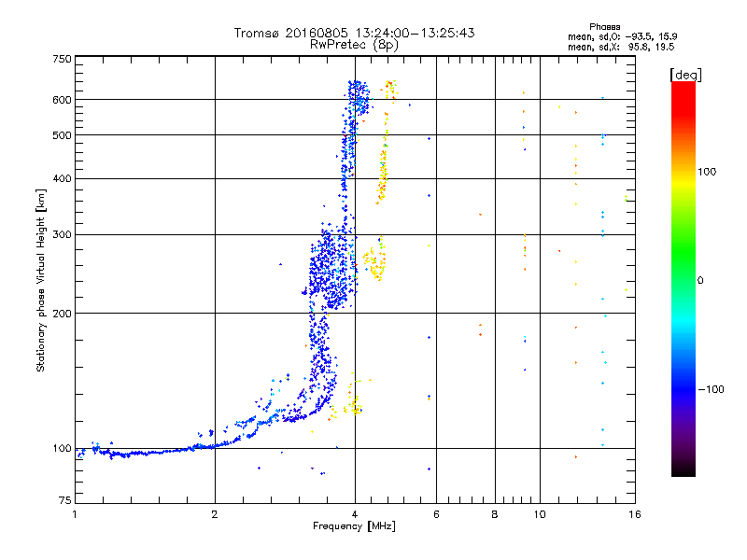Click the y-axis label "400"
Image resolution: width=747 pixels, height=560 pixels.
point(62,178)
